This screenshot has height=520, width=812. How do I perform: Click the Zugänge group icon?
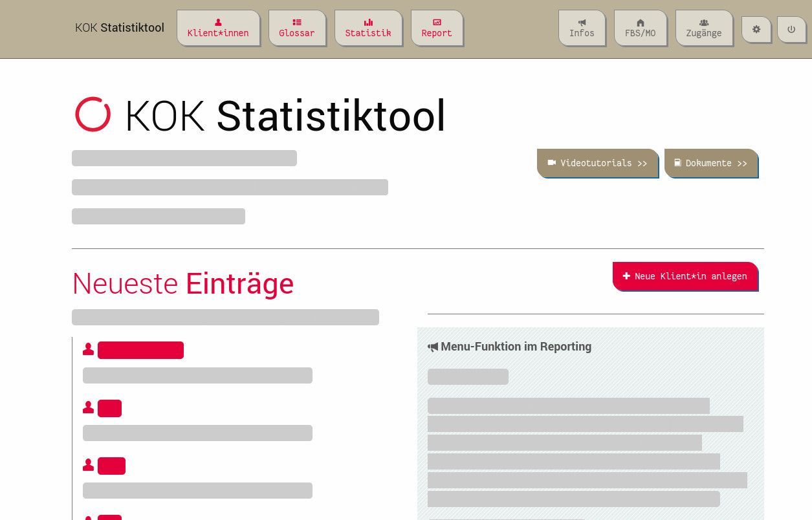704,23
